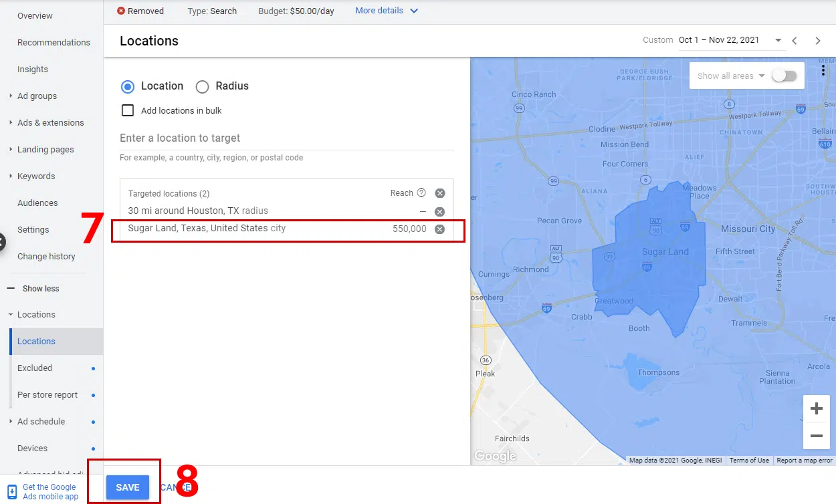Click the Enter a location to target field
Viewport: 836px width, 504px height.
click(x=286, y=138)
